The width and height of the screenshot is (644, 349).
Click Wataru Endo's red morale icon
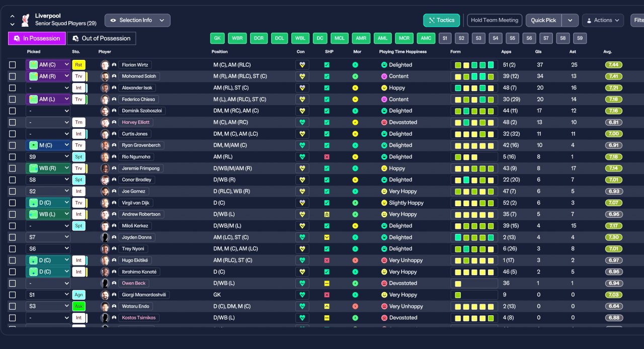point(355,306)
